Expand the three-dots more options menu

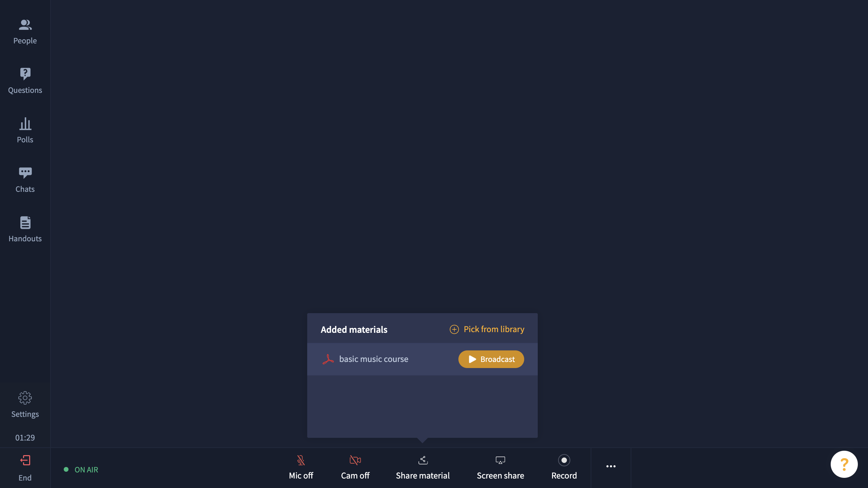tap(611, 467)
